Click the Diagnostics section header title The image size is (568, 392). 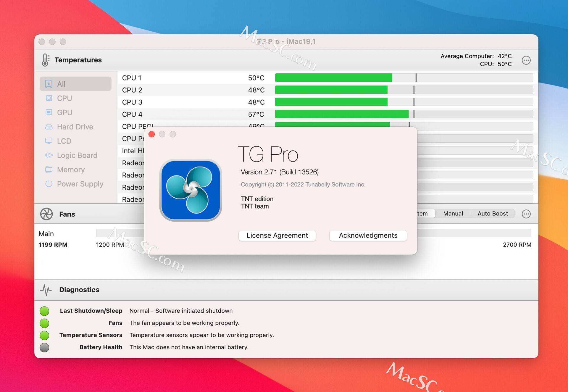pyautogui.click(x=79, y=290)
